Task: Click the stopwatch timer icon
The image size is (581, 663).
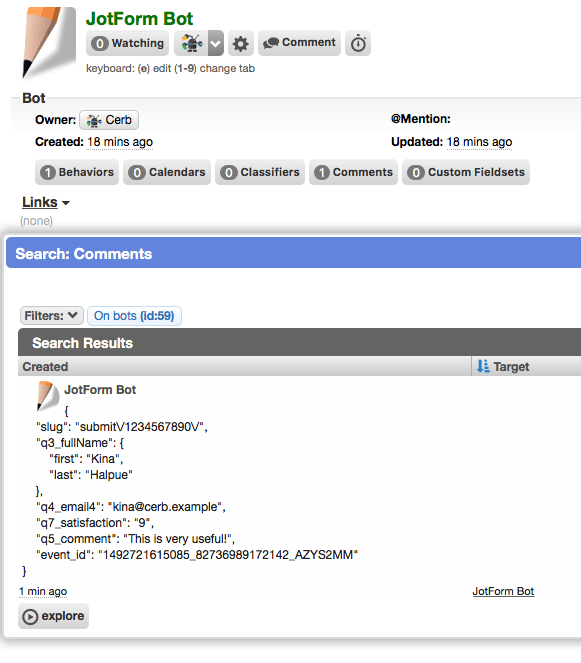Action: pos(358,43)
